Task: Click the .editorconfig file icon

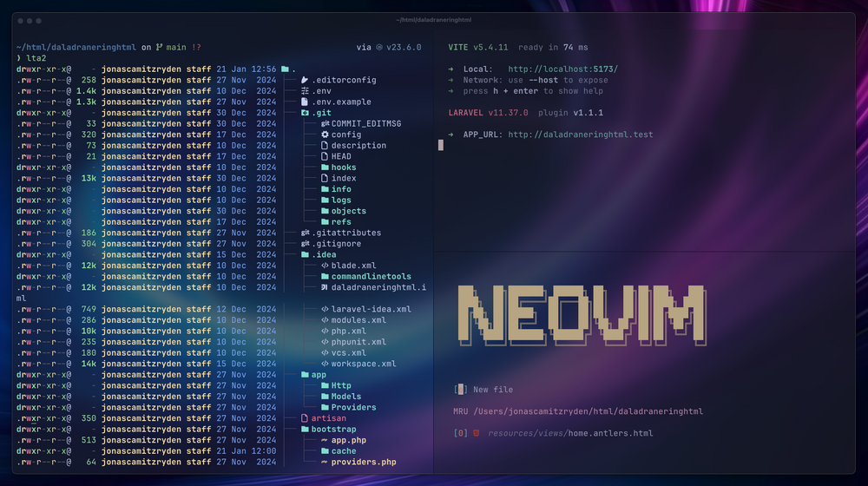Action: click(305, 80)
